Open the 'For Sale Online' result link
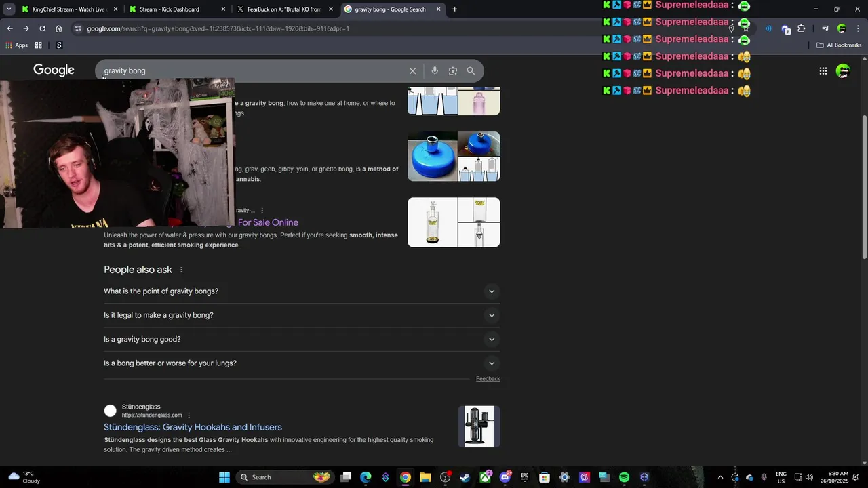This screenshot has height=488, width=868. coord(268,222)
